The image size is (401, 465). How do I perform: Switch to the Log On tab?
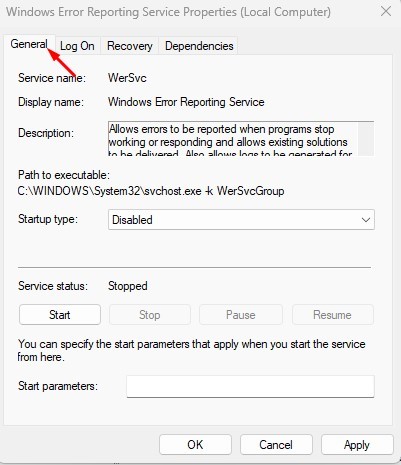coord(77,46)
